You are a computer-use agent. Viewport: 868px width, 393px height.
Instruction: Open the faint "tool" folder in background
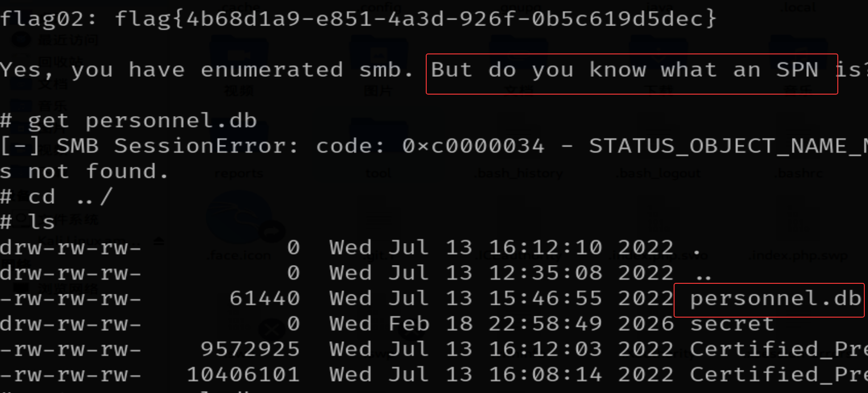pos(379,174)
